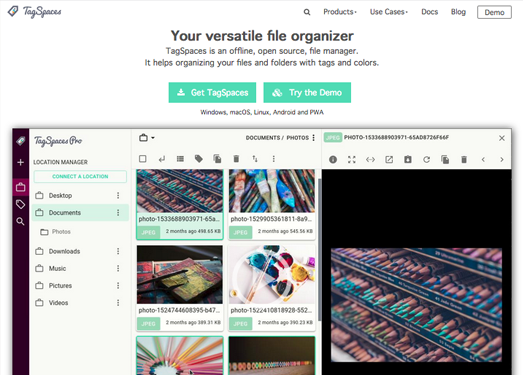The height and width of the screenshot is (375, 523).
Task: Open the Tag Library icon in sidebar
Action: 20,204
